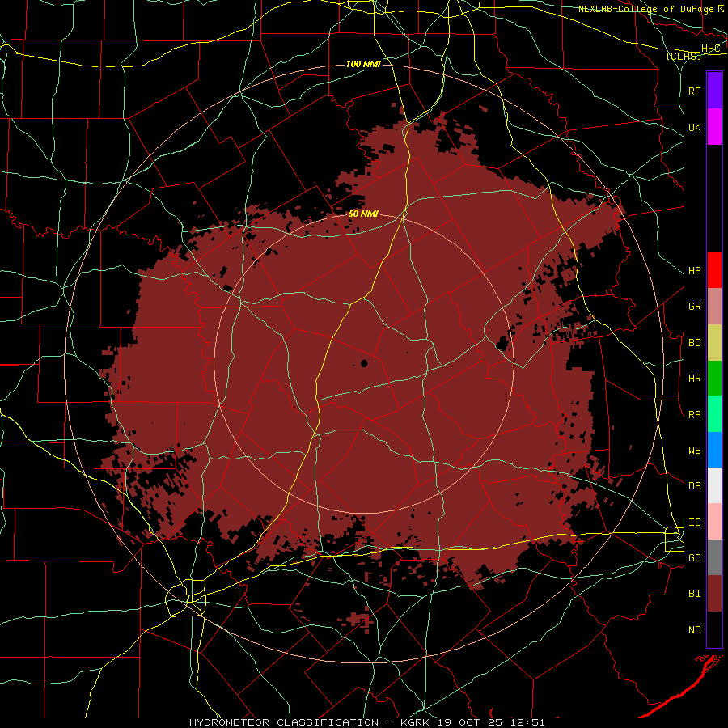The image size is (728, 728).
Task: Click the [CLAS] text label
Action: (x=684, y=56)
